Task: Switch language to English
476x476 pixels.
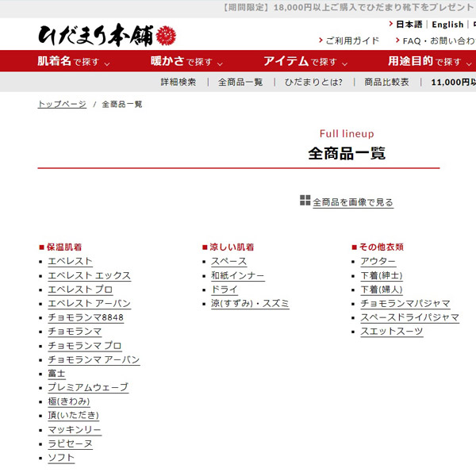Action: point(447,25)
